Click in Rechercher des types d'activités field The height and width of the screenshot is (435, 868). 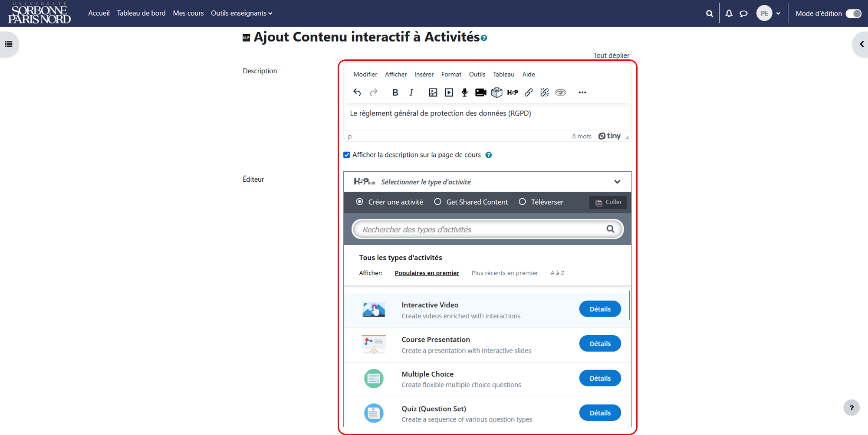tap(482, 229)
